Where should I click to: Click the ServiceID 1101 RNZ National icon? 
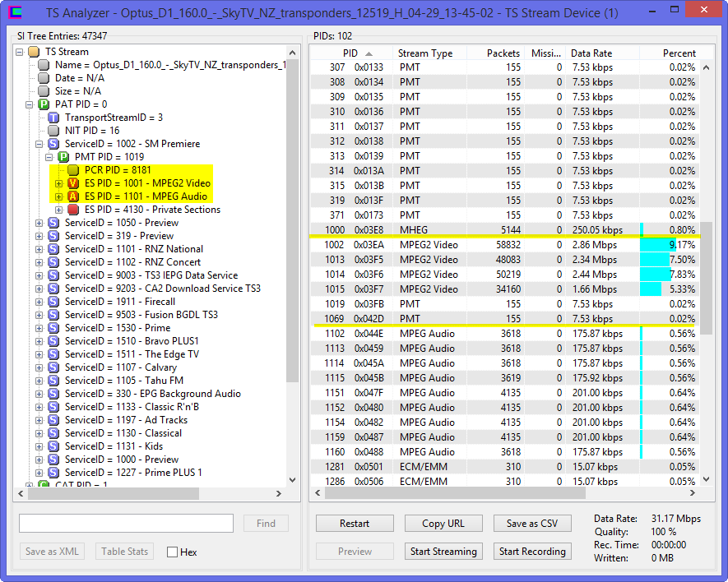coord(53,249)
